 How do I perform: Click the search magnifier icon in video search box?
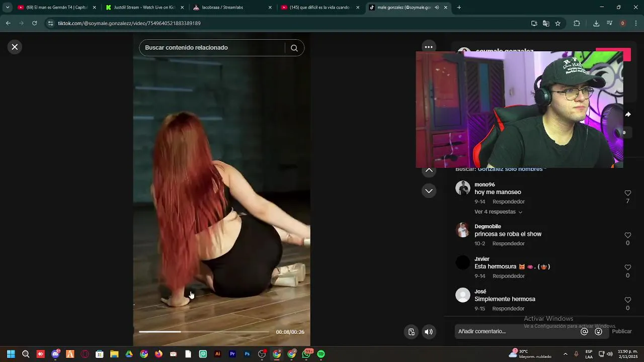point(294,48)
